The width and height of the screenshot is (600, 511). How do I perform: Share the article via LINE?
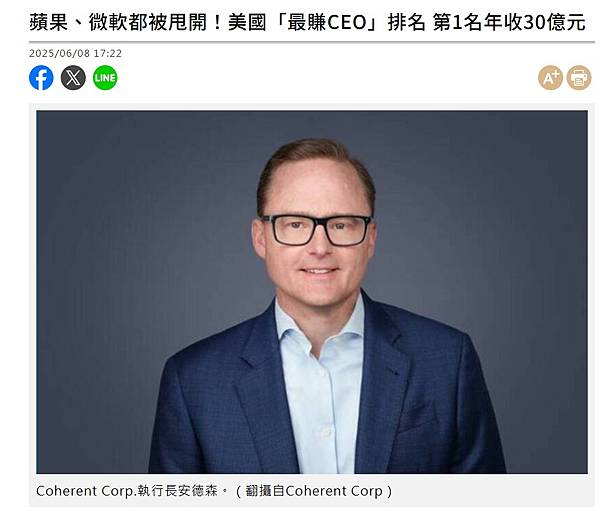pos(105,78)
